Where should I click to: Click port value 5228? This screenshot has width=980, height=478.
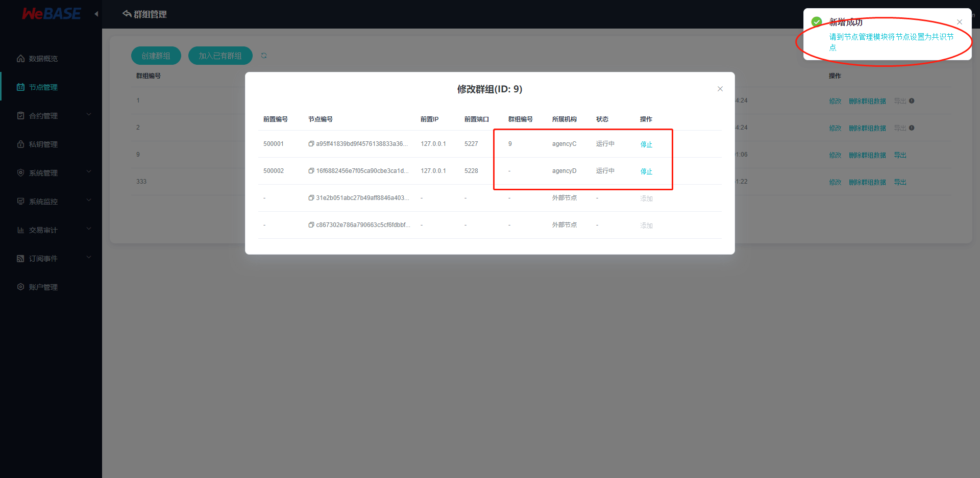pyautogui.click(x=471, y=171)
